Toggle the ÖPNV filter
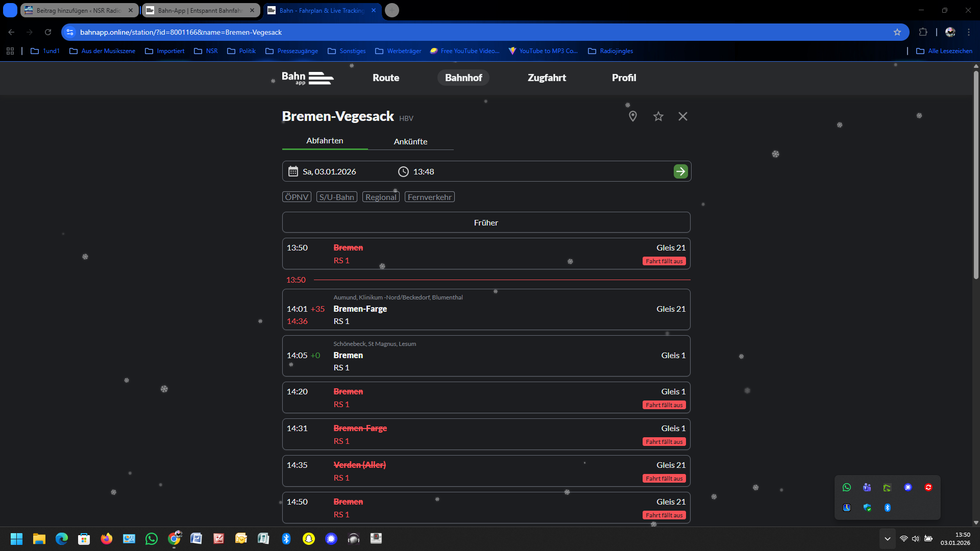 297,197
